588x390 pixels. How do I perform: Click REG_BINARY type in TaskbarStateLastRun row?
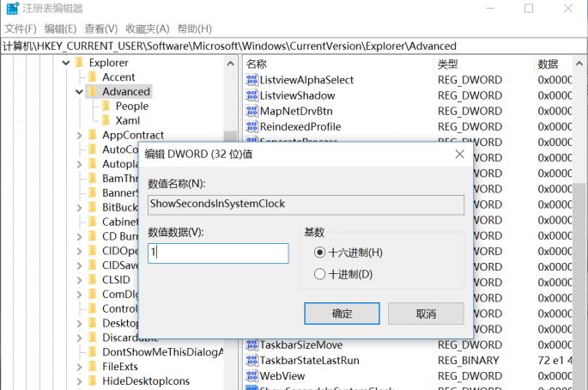pyautogui.click(x=469, y=360)
